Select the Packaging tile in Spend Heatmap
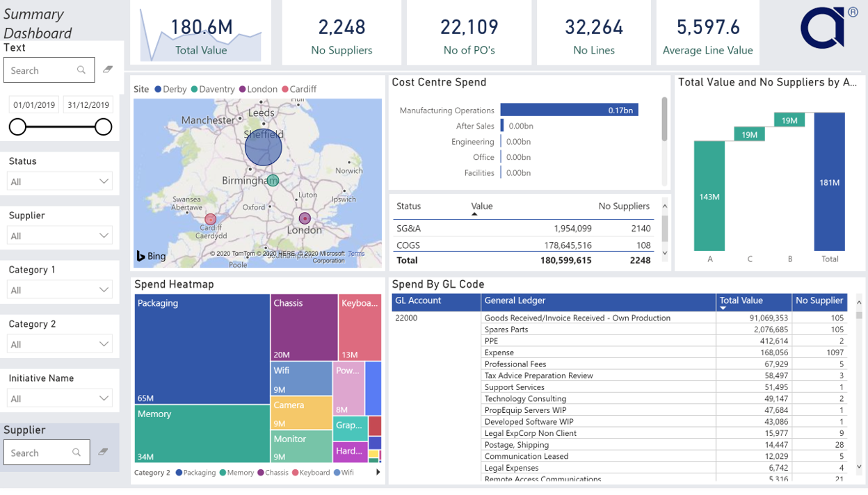Image resolution: width=868 pixels, height=495 pixels. tap(202, 349)
